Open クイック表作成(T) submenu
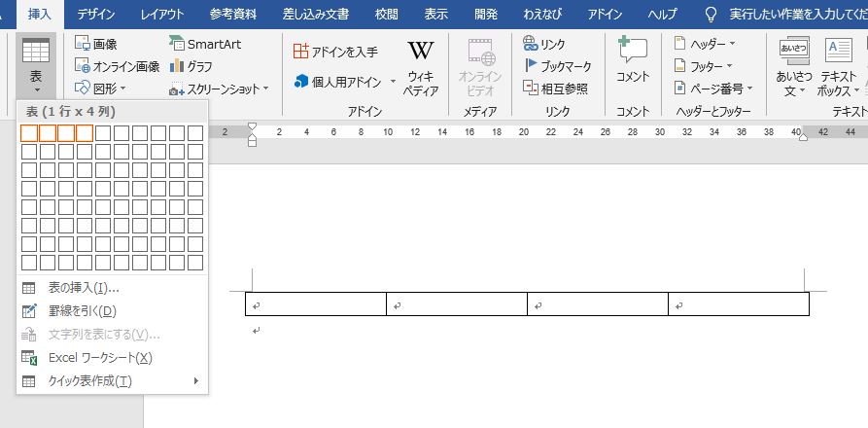868x428 pixels. tap(113, 381)
